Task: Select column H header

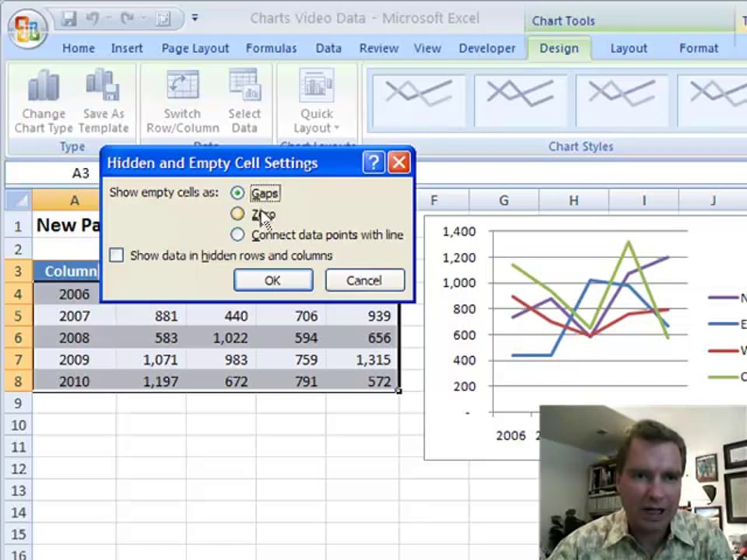Action: [573, 201]
